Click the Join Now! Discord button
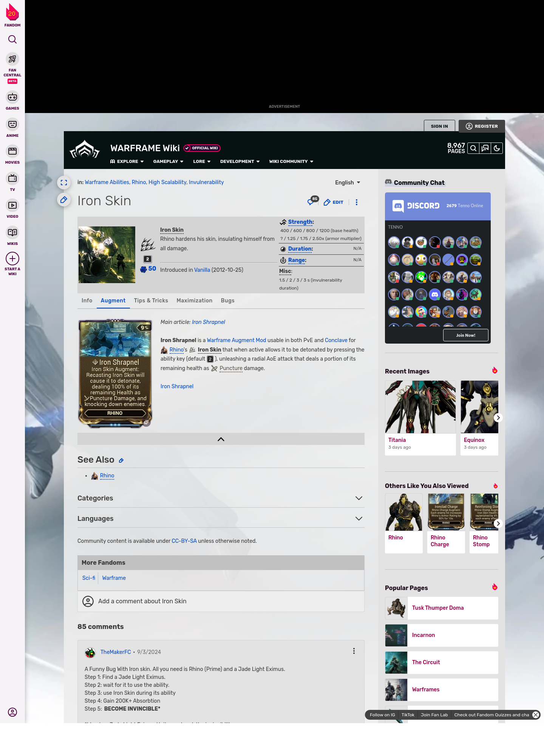The width and height of the screenshot is (544, 756). pyautogui.click(x=465, y=335)
